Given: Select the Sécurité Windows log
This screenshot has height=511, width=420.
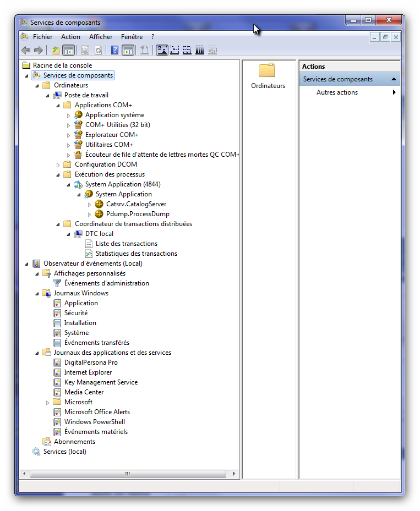Looking at the screenshot, I should tap(75, 313).
